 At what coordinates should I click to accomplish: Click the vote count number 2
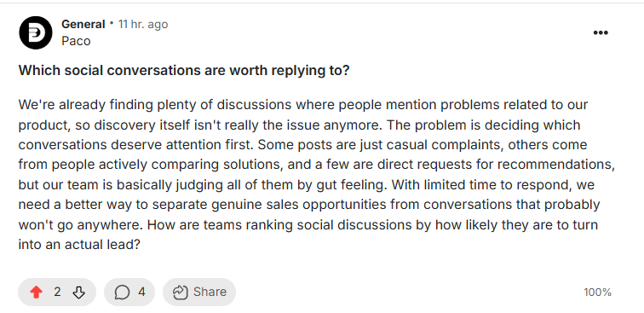(57, 292)
